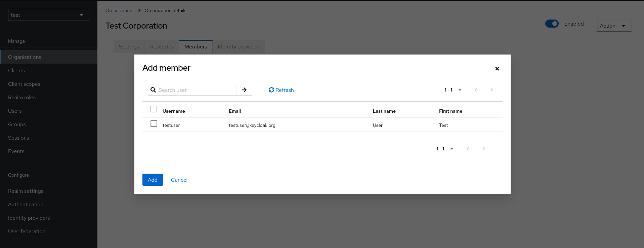The width and height of the screenshot is (644, 248).
Task: Go to previous page in bottom pagination
Action: coord(468,149)
